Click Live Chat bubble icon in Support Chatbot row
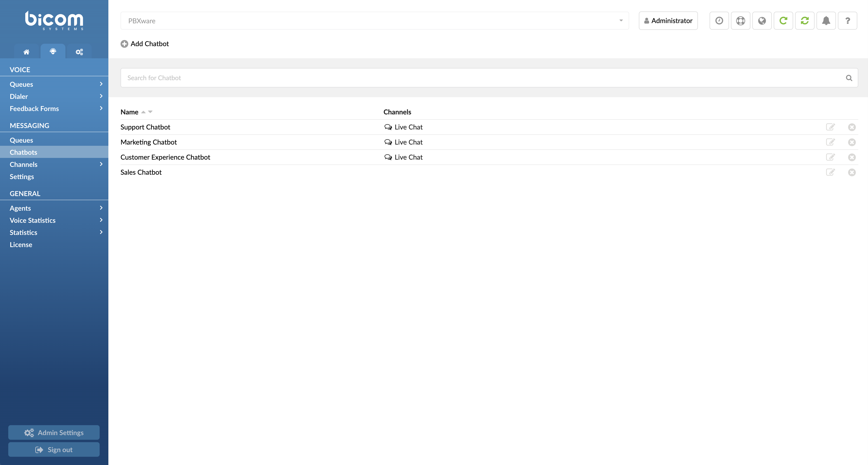The image size is (868, 465). [x=388, y=127]
